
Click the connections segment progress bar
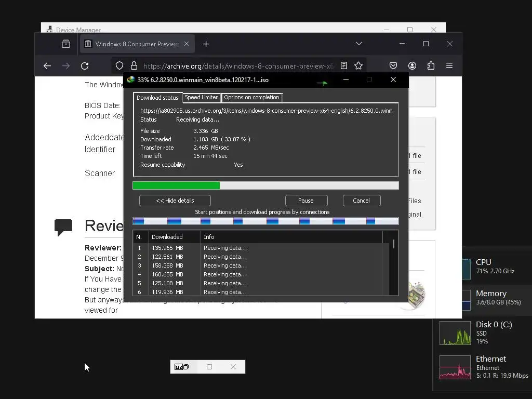(265, 221)
